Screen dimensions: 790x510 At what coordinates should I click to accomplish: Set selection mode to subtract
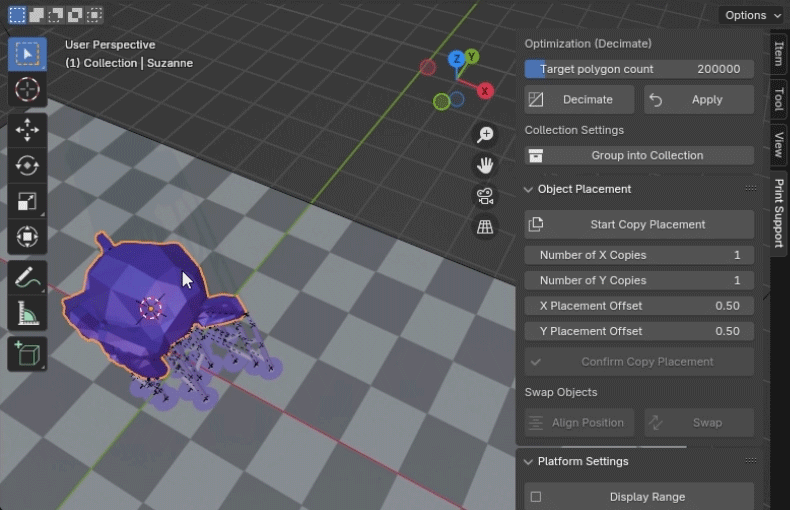pyautogui.click(x=55, y=15)
